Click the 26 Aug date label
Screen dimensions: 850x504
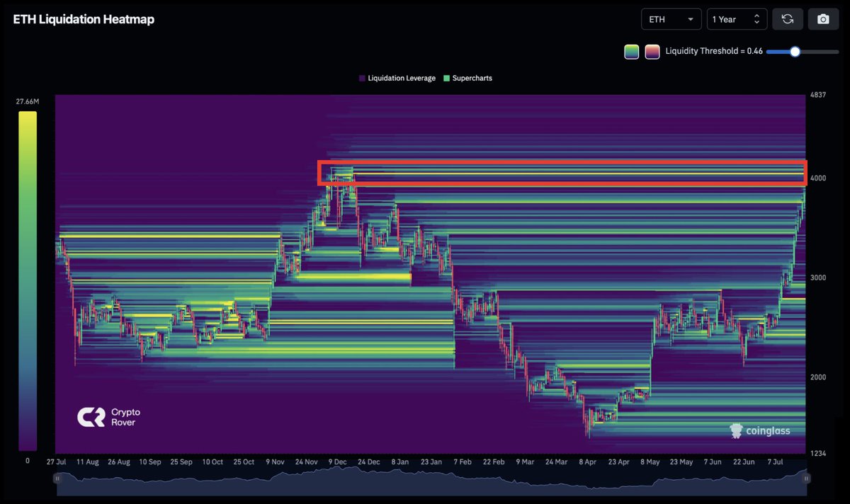[118, 462]
